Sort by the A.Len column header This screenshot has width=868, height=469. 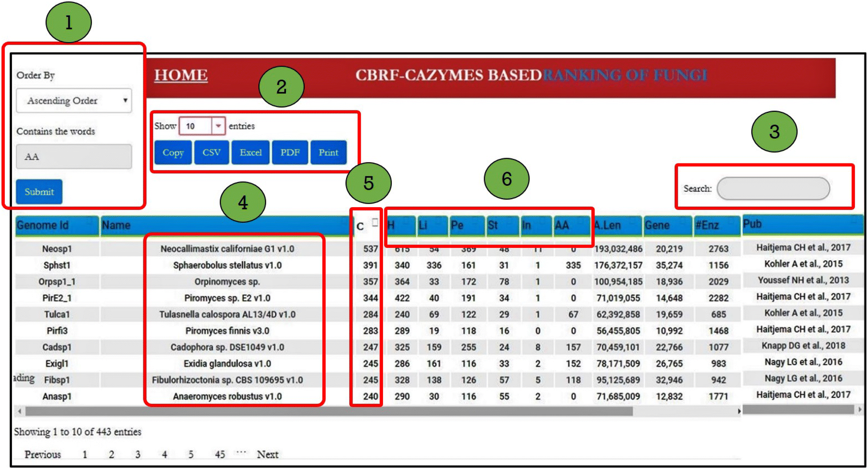618,225
